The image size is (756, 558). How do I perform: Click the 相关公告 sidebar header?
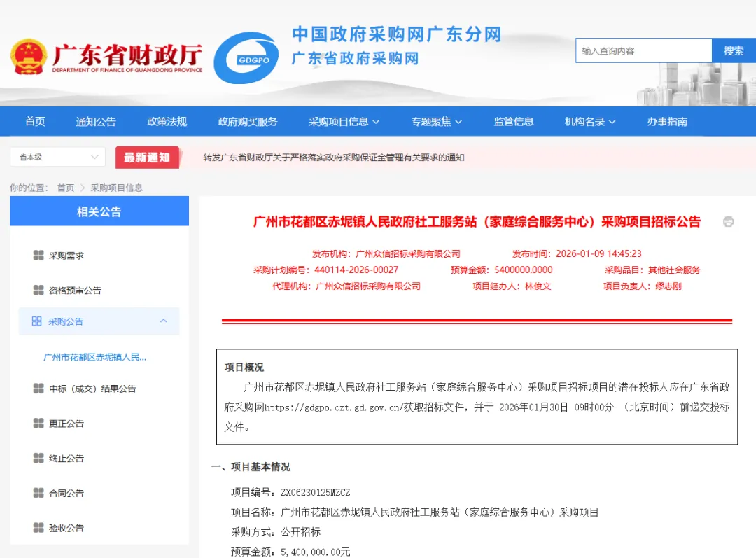(x=99, y=211)
